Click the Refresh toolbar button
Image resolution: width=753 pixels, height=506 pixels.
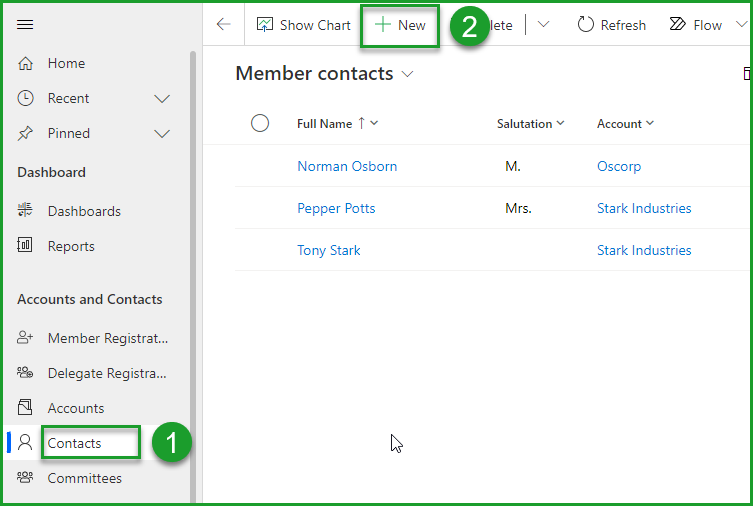[611, 25]
